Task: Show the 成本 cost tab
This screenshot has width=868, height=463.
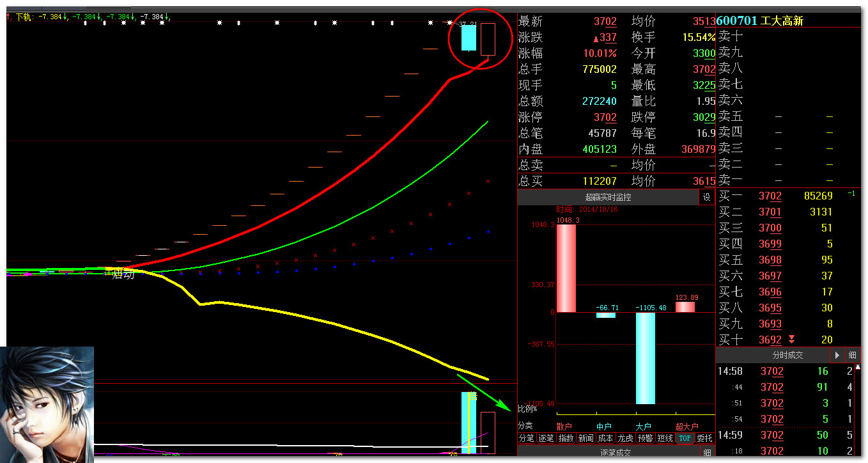Action: [x=605, y=439]
